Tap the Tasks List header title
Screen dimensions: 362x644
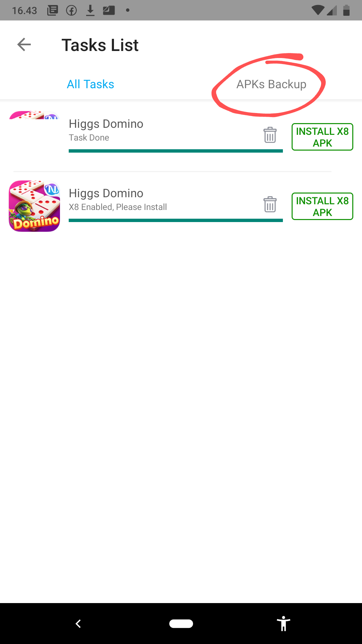pyautogui.click(x=100, y=45)
